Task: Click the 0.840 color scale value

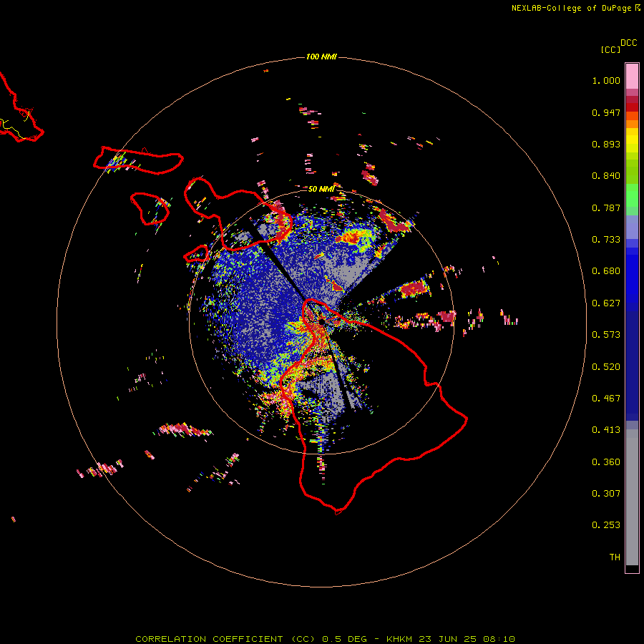Action: (x=606, y=176)
